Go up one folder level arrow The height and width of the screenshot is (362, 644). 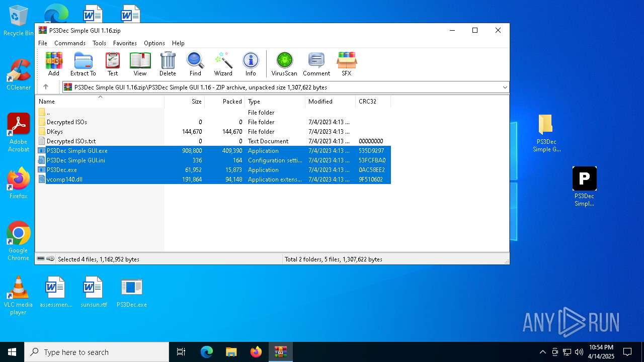[46, 87]
